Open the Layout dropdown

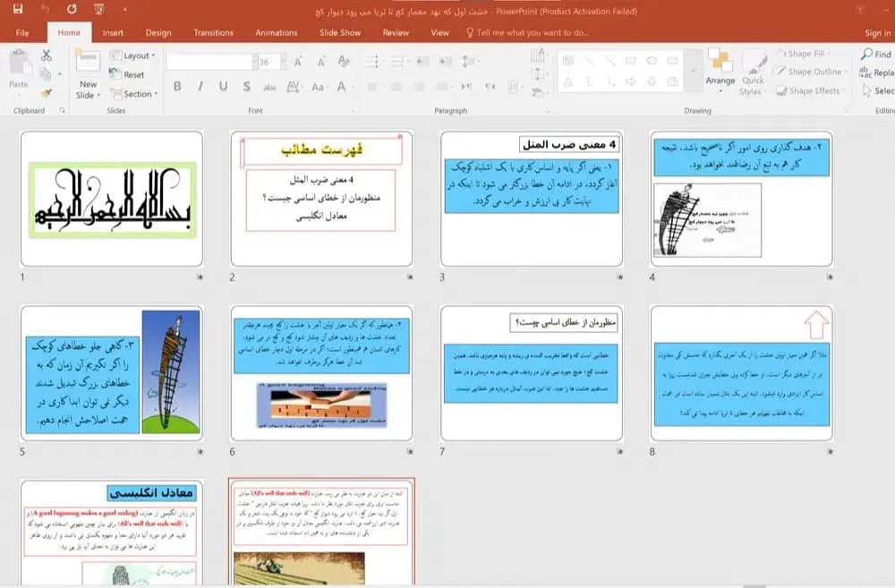tap(132, 55)
